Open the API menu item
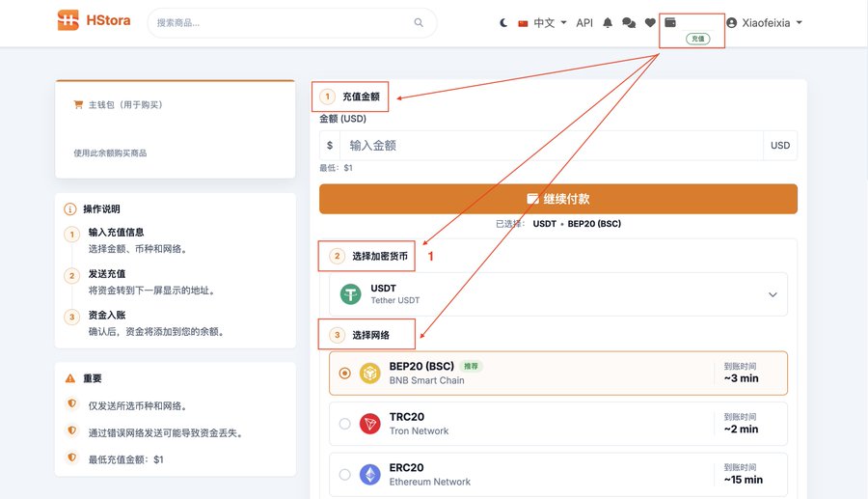Screen dimensions: 868x499 [584, 23]
